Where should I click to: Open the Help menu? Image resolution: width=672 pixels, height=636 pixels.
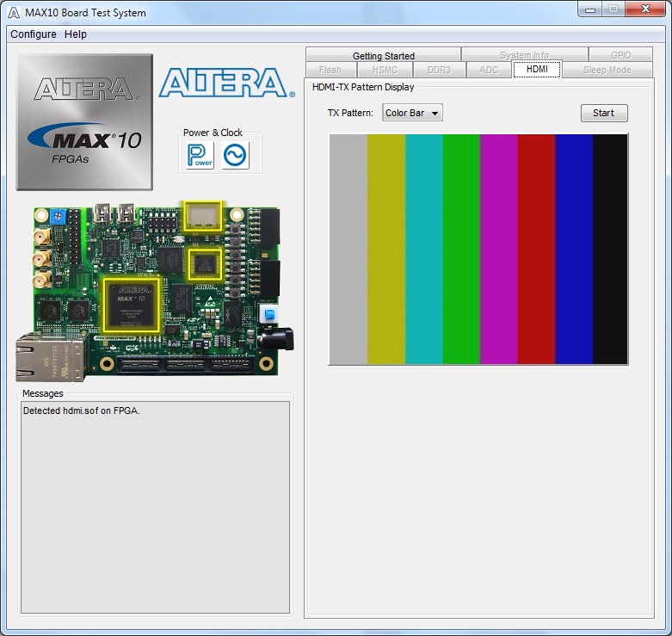click(76, 34)
